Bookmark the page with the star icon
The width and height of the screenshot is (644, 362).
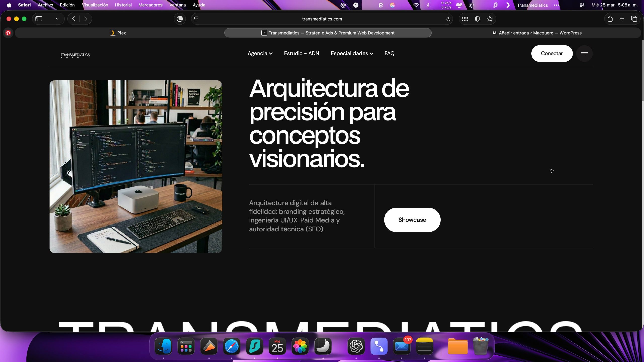(x=490, y=19)
